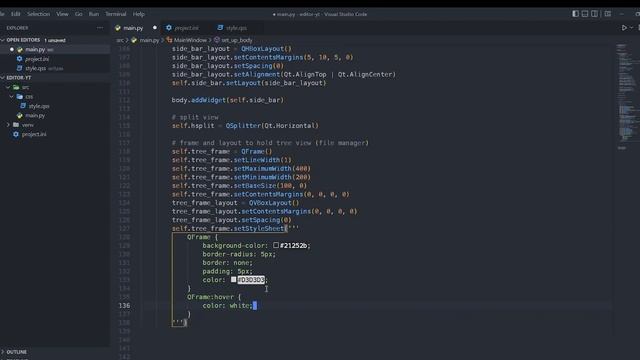Collapse the css folder in explorer
This screenshot has width=640, height=360.
[11, 97]
